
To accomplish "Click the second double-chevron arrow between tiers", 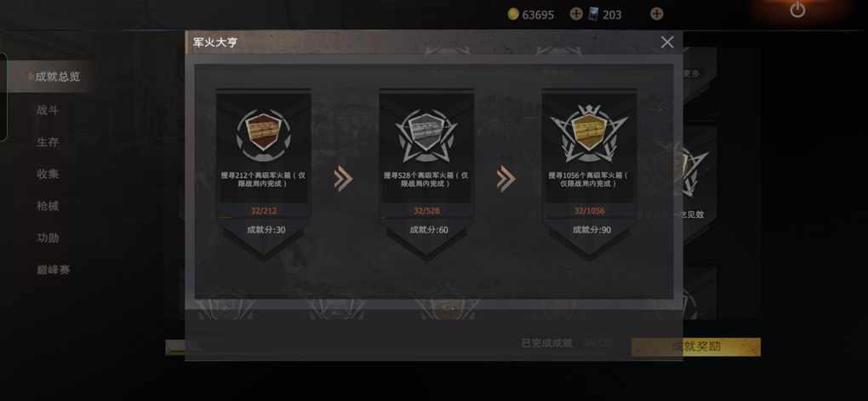I will click(x=506, y=180).
